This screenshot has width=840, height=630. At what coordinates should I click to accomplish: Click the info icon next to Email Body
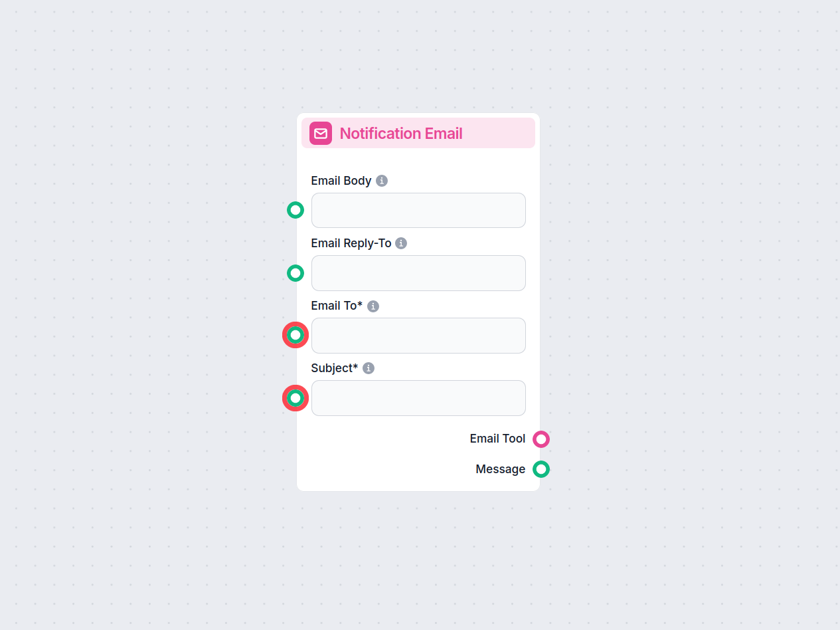coord(382,180)
